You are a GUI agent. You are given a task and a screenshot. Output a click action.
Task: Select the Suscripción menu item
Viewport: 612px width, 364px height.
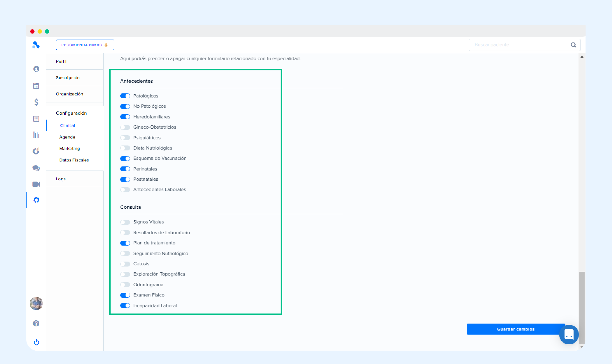point(68,78)
